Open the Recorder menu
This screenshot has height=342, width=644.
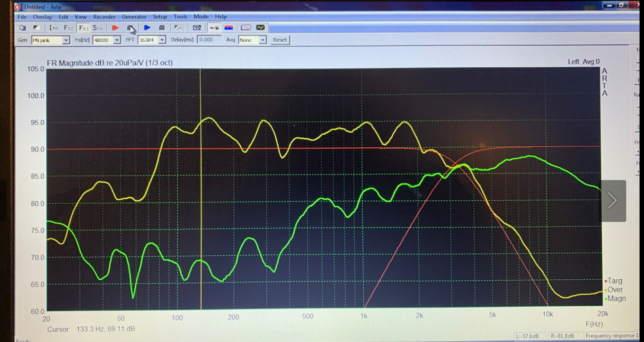[105, 17]
